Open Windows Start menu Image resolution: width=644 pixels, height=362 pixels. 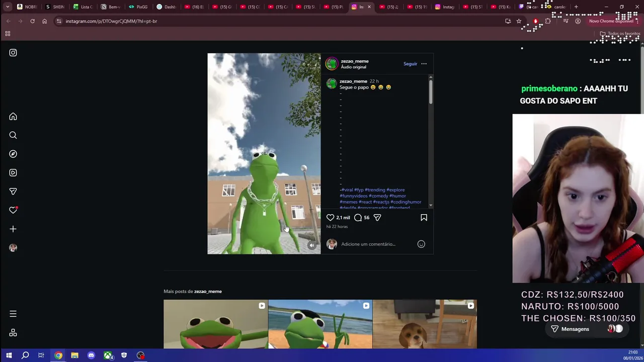[x=9, y=355]
